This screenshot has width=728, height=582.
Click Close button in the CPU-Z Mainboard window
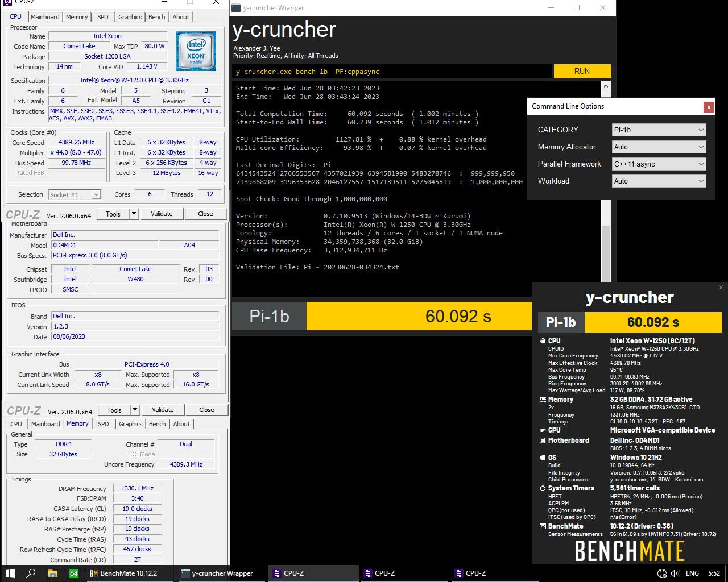(206, 410)
